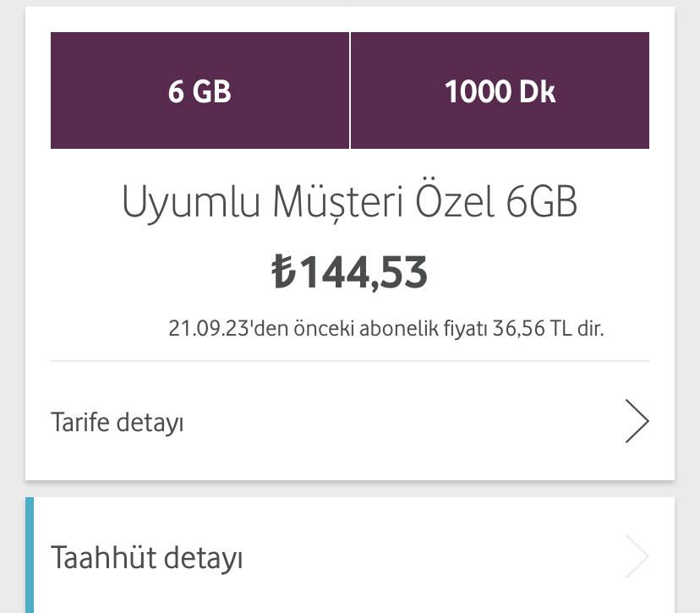This screenshot has width=700, height=613.
Task: Click the white separator between plan tiles
Action: [350, 91]
